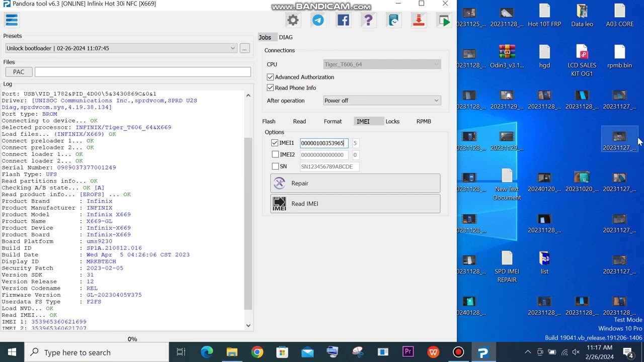Launch Google Chrome from taskbar

point(257,352)
